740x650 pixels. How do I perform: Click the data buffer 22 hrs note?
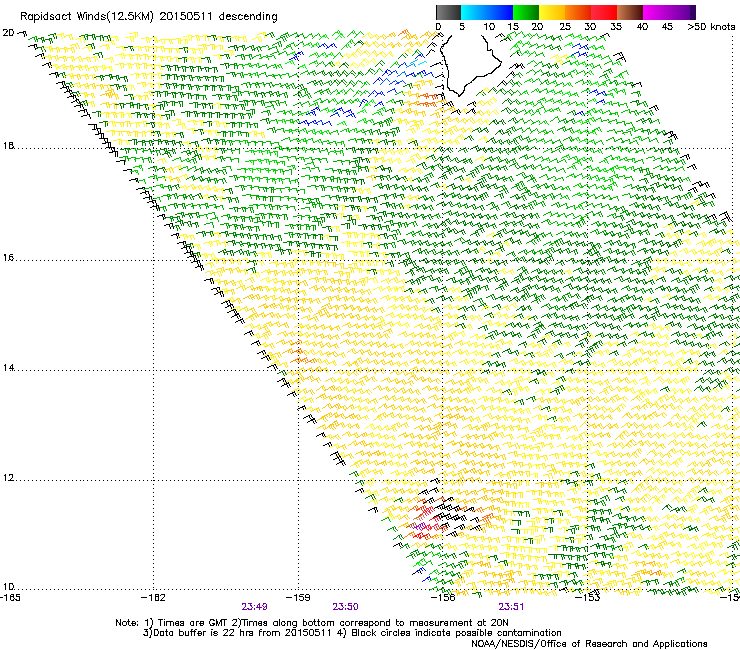click(x=238, y=633)
